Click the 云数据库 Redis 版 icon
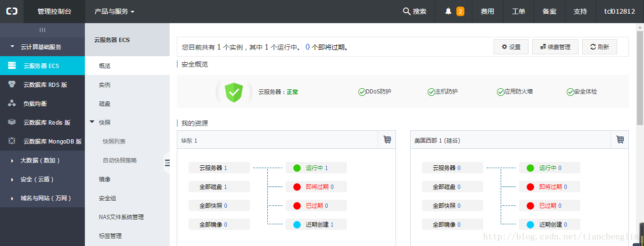 (12, 122)
